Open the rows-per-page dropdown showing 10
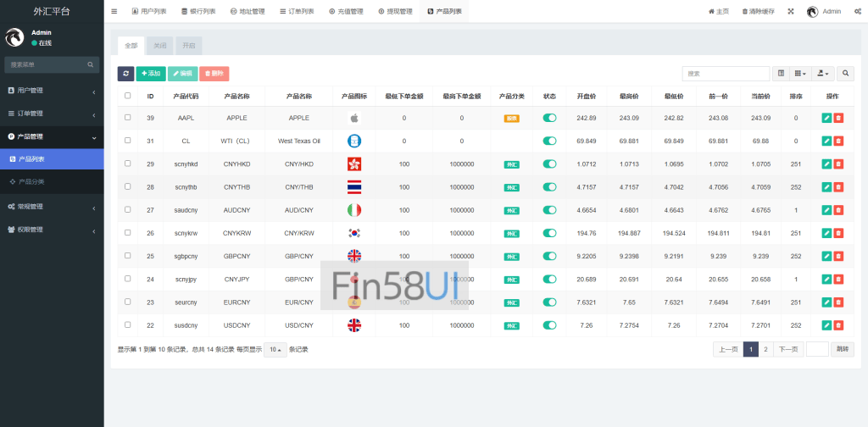The height and width of the screenshot is (427, 868). [x=275, y=349]
